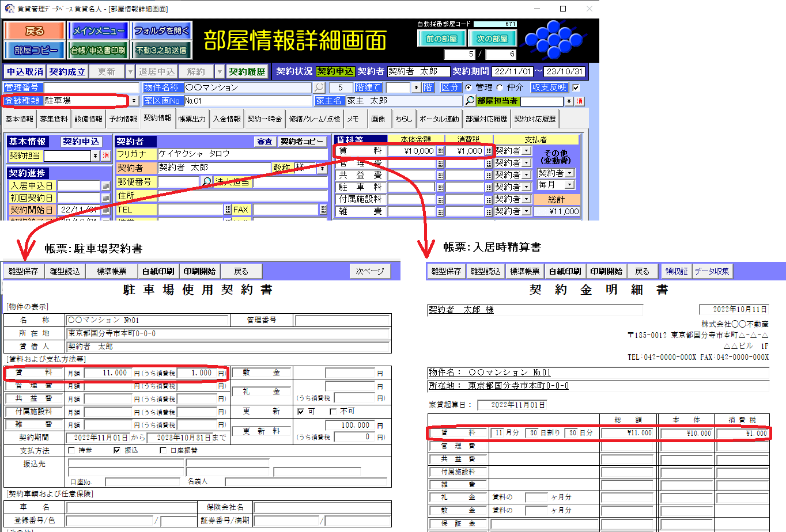The width and height of the screenshot is (786, 532).
Task: Click the keypad icon next to FAX field
Action: pos(323,210)
